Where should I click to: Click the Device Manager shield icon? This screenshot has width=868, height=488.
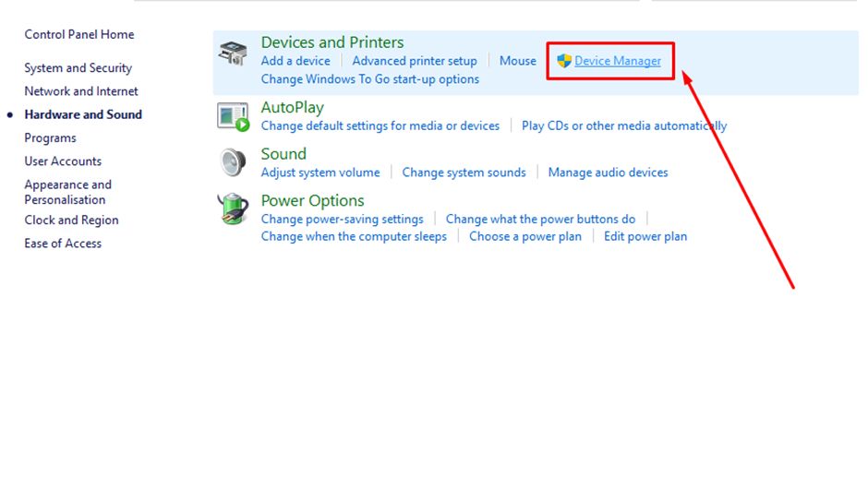(564, 61)
